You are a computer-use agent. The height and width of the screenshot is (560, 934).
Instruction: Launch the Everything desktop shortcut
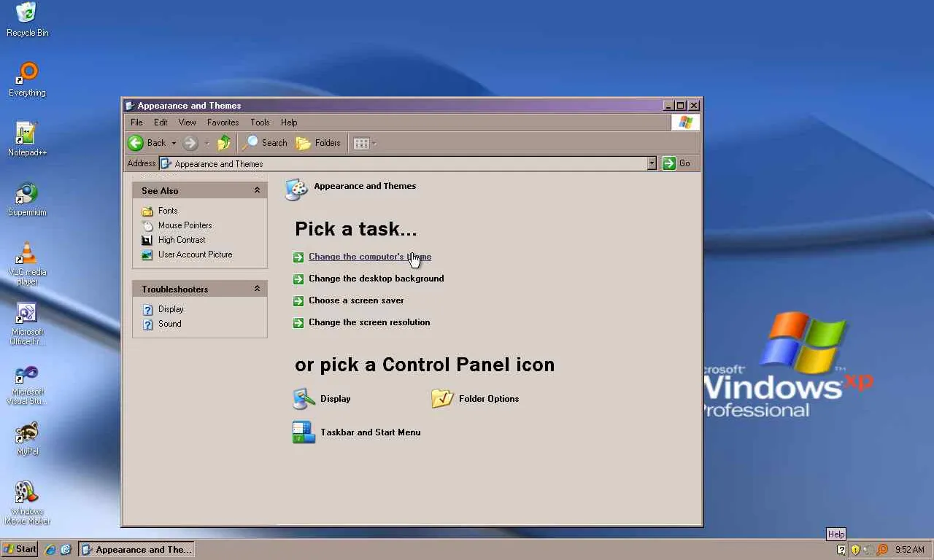pyautogui.click(x=27, y=79)
